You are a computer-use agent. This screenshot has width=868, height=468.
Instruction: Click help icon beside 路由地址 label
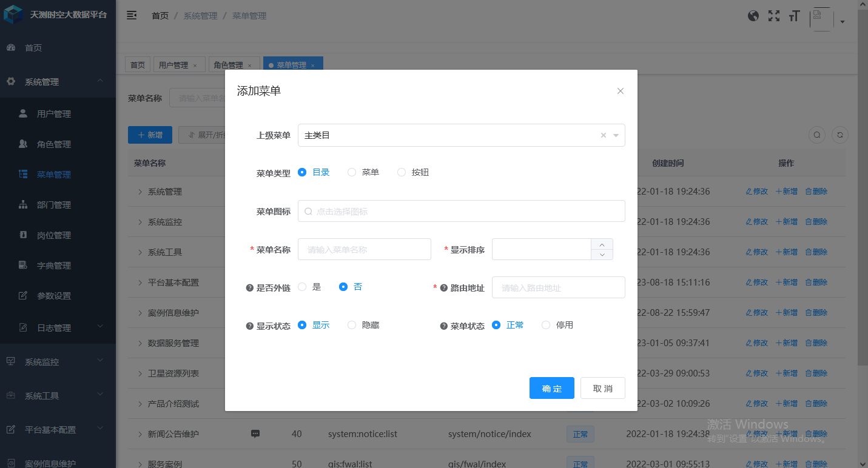pos(443,288)
